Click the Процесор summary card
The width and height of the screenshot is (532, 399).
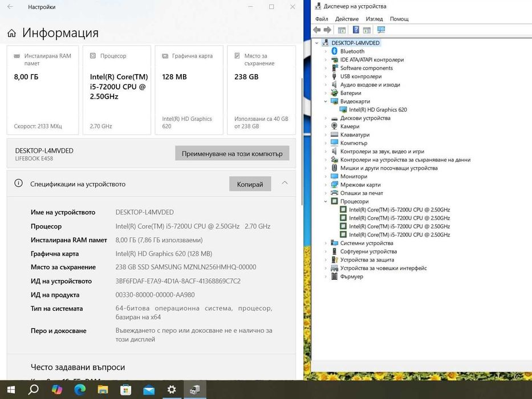pyautogui.click(x=117, y=90)
